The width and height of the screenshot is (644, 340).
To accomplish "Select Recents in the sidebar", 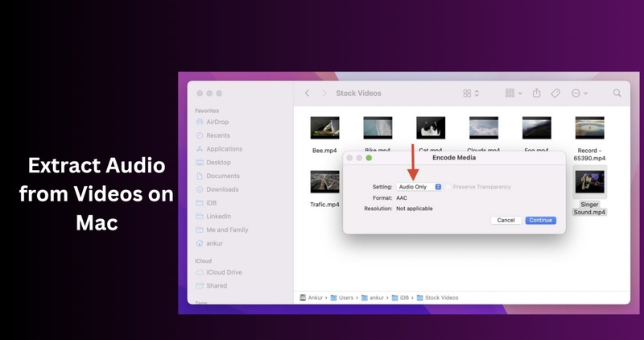I will (217, 135).
